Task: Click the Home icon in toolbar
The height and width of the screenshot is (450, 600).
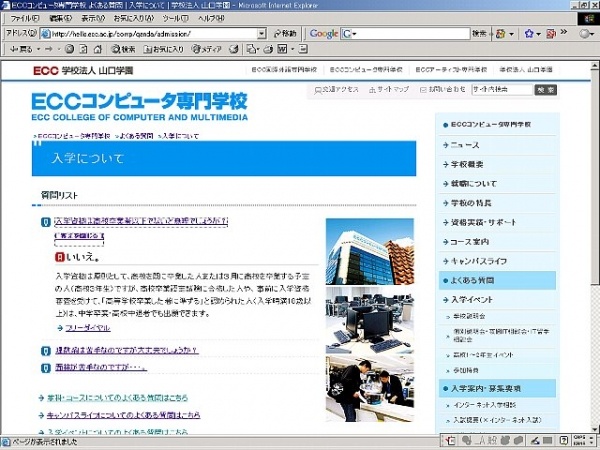Action: pyautogui.click(x=98, y=49)
